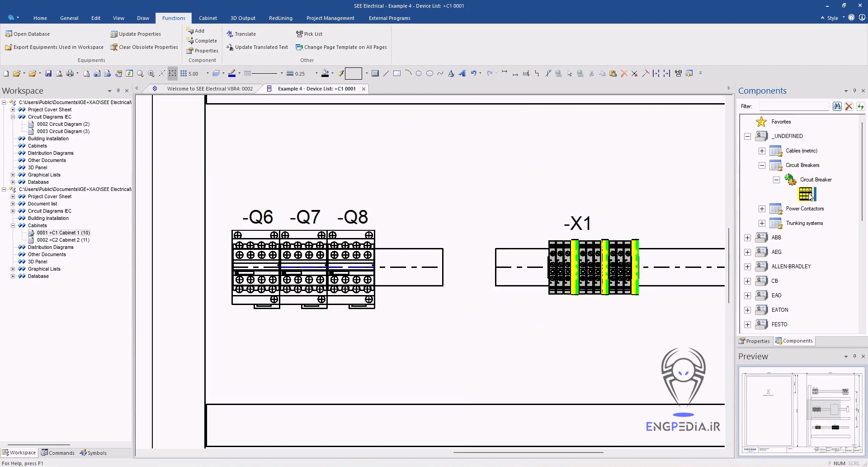Open the grid size 5.00 dropdown
The image size is (868, 467).
click(208, 73)
